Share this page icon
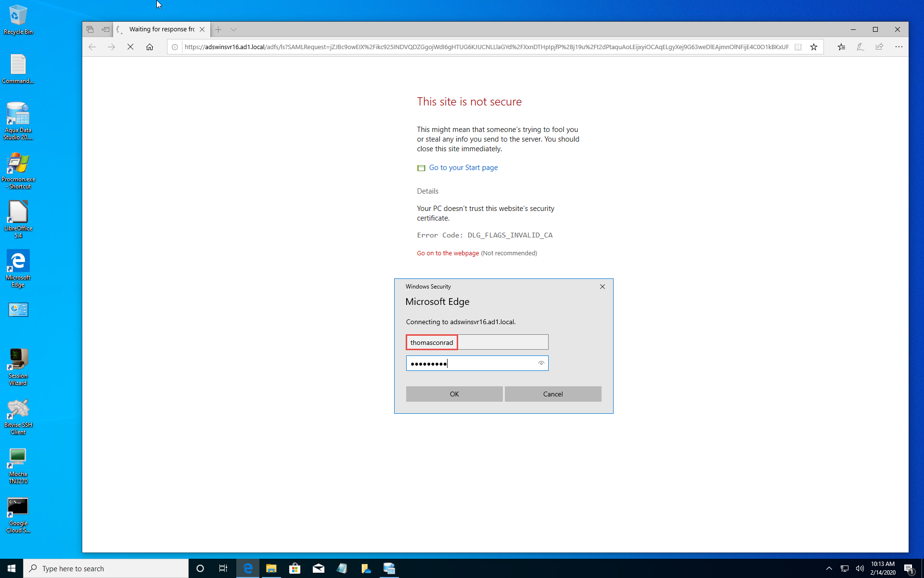The height and width of the screenshot is (578, 924). [x=880, y=47]
